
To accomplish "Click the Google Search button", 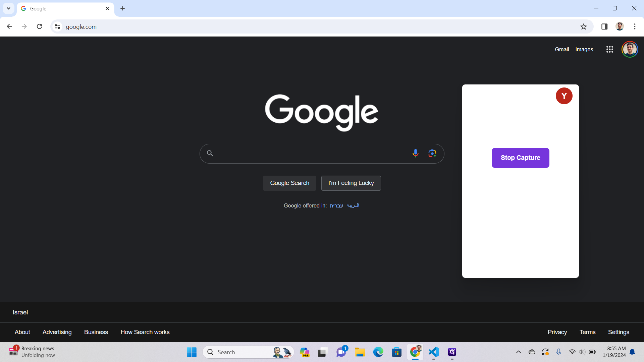I will 289,183.
